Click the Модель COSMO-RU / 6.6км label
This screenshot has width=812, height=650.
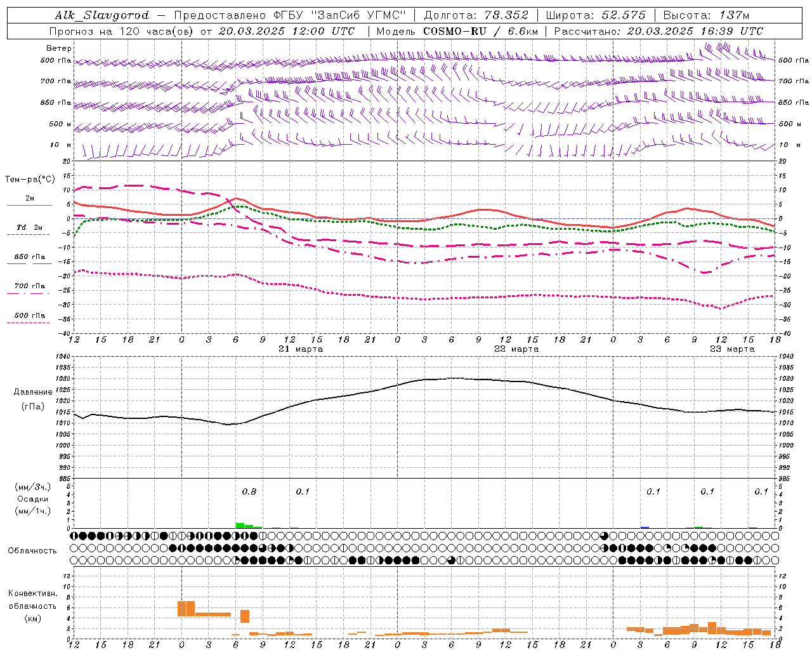[457, 31]
